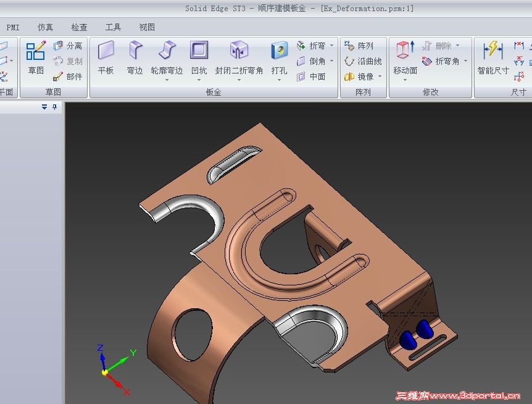This screenshot has width=532, height=404.
Task: Switch to the 工具 tab
Action: coord(113,27)
